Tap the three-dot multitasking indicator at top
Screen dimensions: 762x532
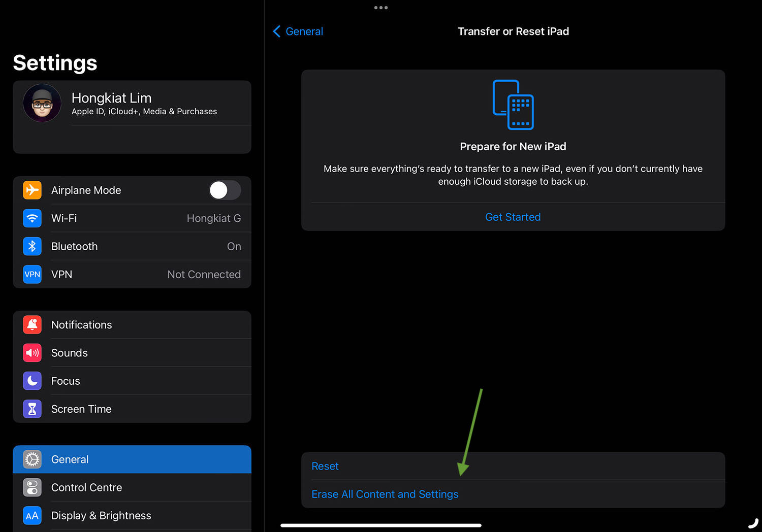(x=381, y=8)
